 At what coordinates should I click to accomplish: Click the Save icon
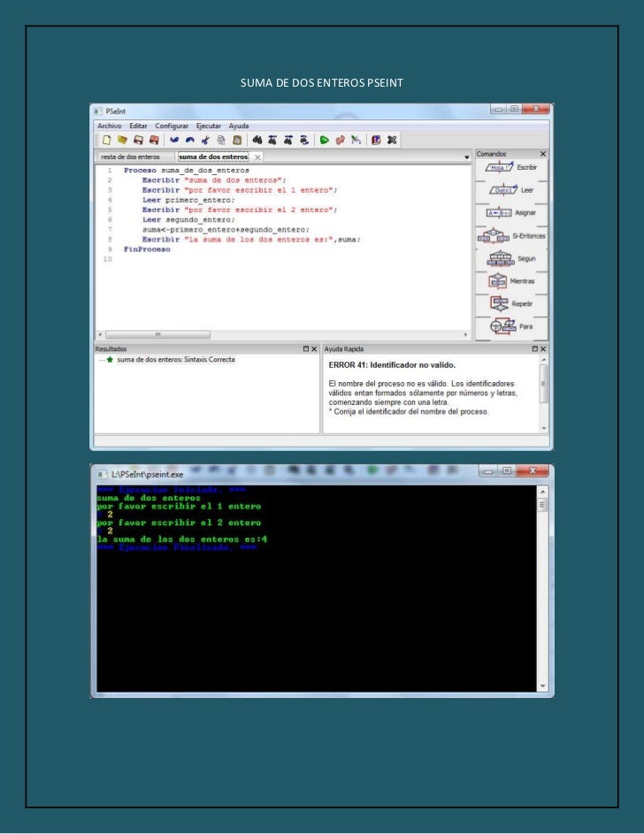click(x=138, y=140)
